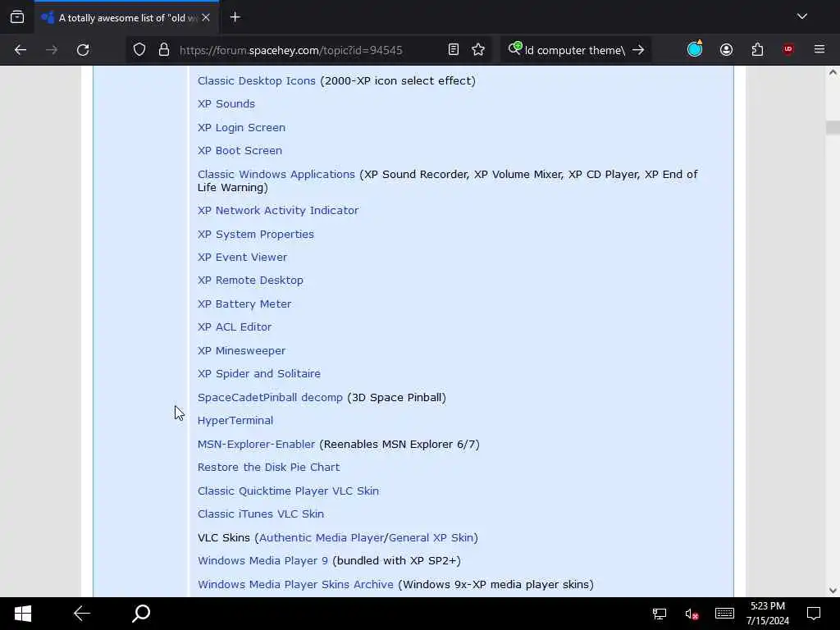Visit the XP Boot Screen link

(x=240, y=151)
